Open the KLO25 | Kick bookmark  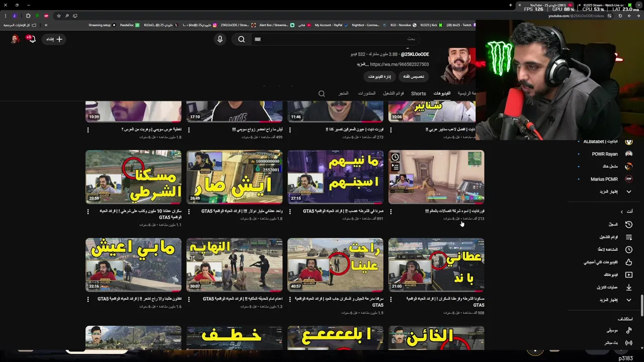coord(430,25)
